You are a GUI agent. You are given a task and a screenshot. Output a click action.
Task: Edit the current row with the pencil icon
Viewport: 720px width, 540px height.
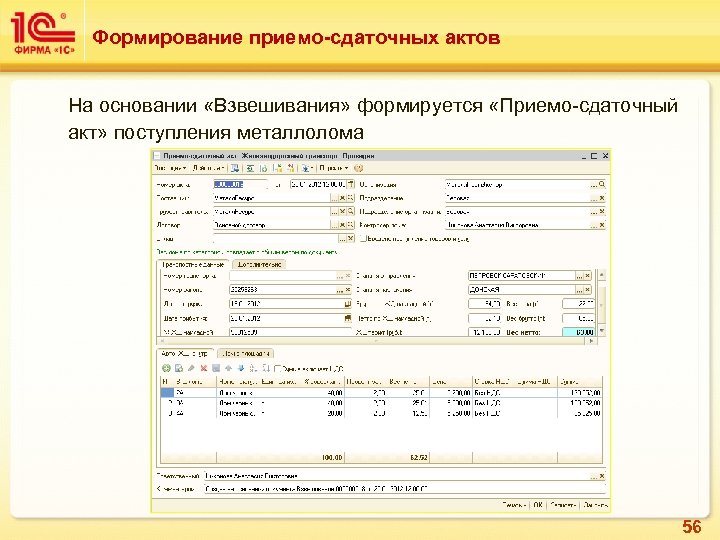pyautogui.click(x=191, y=368)
